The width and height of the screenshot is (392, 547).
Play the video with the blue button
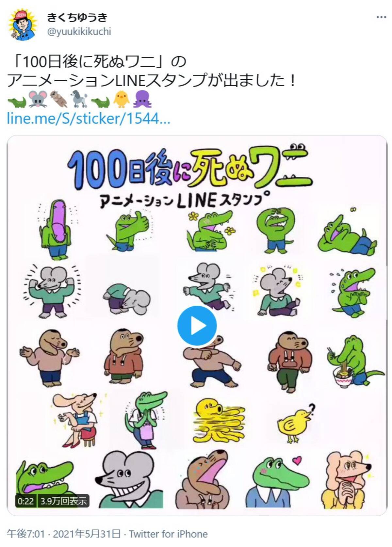pyautogui.click(x=197, y=326)
